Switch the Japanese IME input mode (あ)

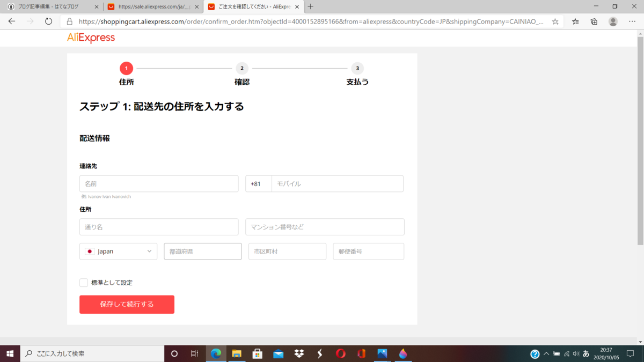(586, 354)
